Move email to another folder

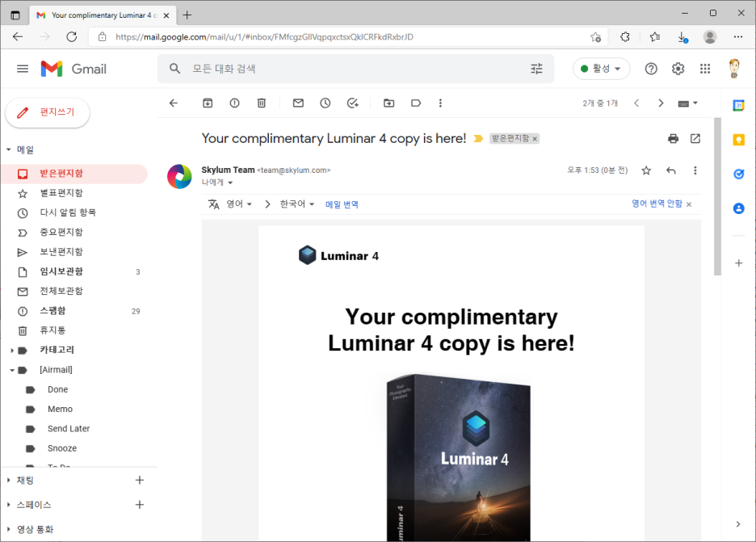388,103
